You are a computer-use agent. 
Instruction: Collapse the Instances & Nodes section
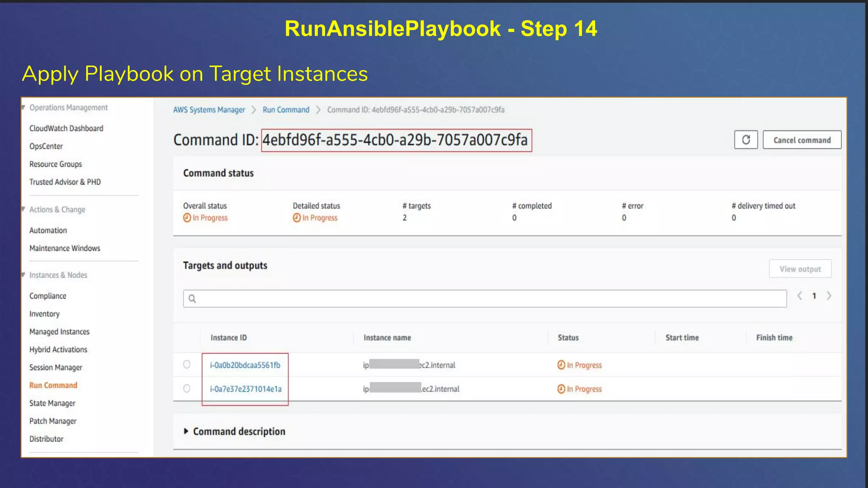23,275
